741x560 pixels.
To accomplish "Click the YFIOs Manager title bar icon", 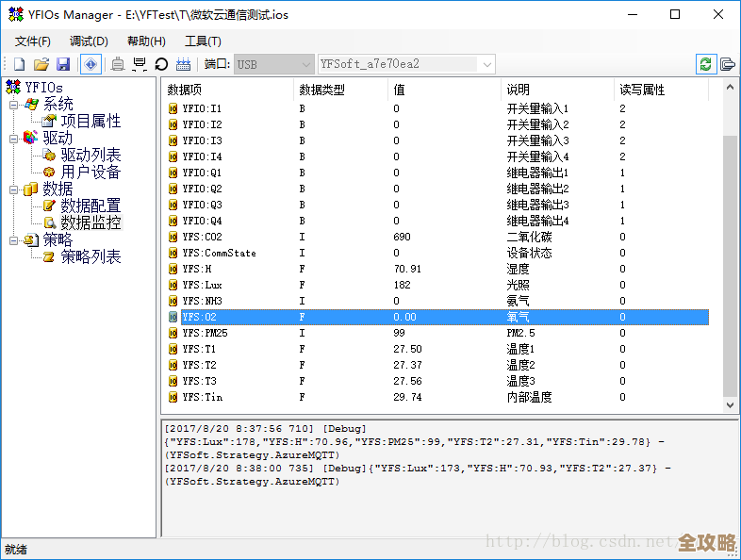I will coord(16,15).
